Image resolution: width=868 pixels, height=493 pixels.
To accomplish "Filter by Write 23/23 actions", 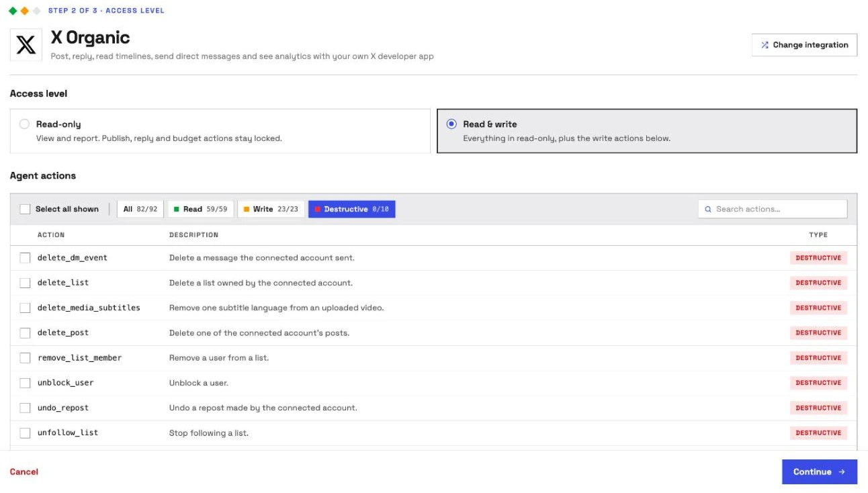I will coord(271,210).
